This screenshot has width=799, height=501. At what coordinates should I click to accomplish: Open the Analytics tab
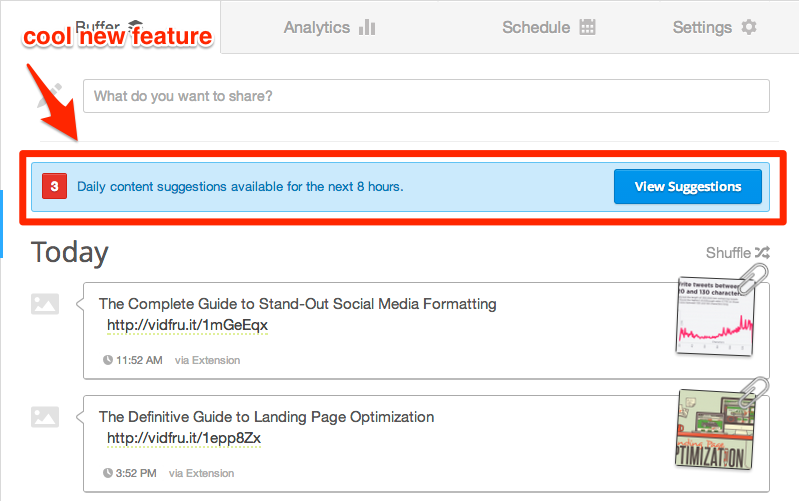point(330,27)
